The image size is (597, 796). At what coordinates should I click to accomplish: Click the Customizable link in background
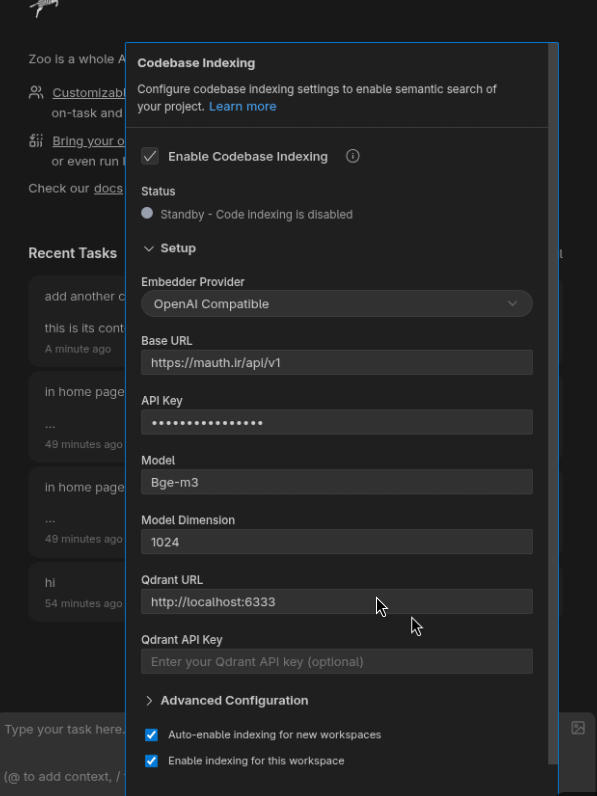click(x=89, y=93)
